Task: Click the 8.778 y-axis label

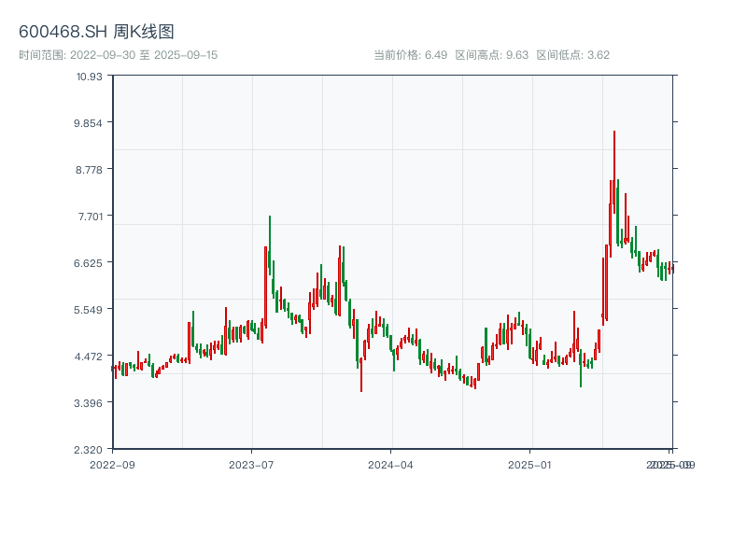Action: point(89,170)
